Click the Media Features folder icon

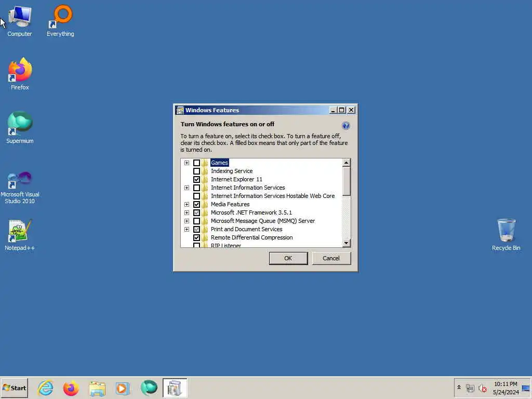pyautogui.click(x=205, y=204)
